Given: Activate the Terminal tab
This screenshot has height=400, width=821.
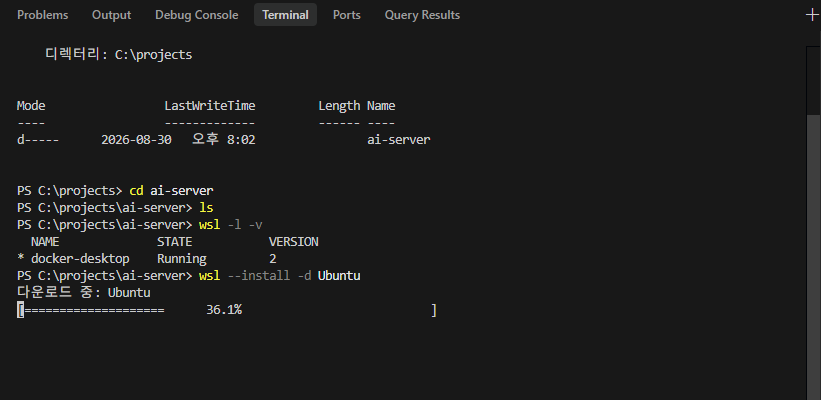Looking at the screenshot, I should point(285,15).
